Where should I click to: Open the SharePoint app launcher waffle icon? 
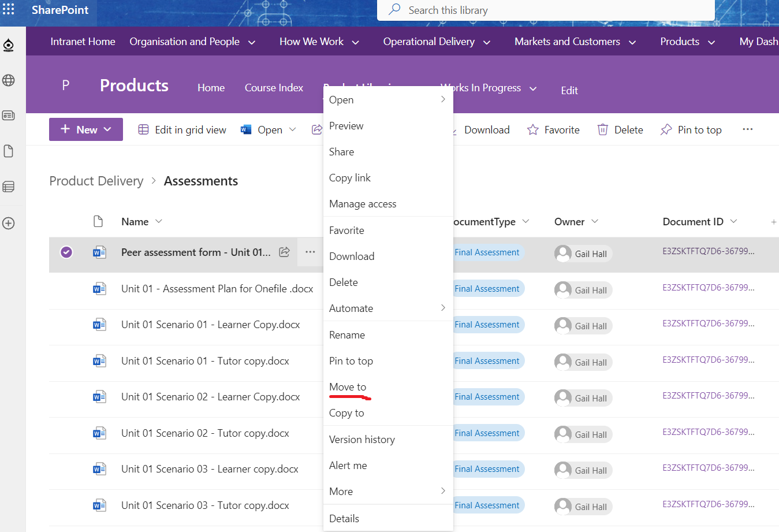[x=9, y=9]
